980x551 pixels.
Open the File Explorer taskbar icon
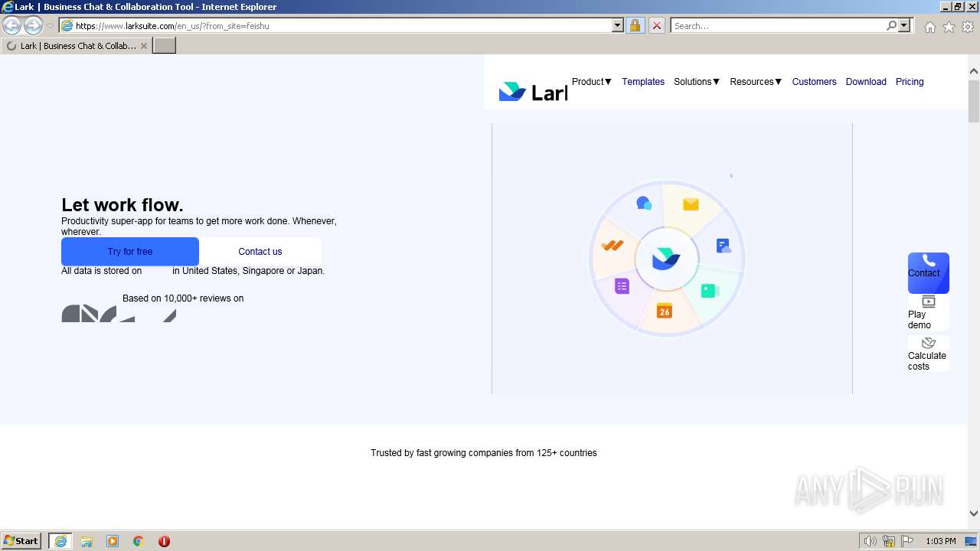point(87,541)
